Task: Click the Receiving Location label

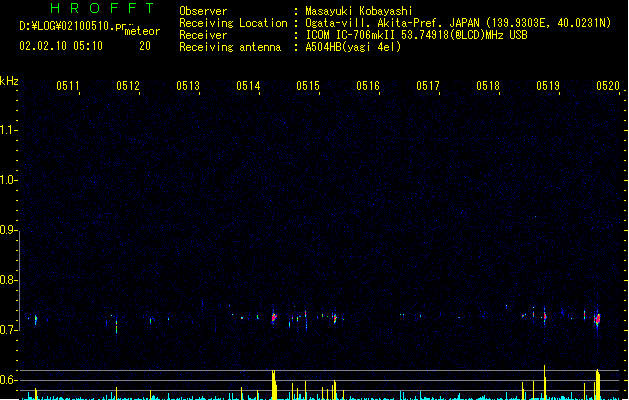Action: point(233,23)
